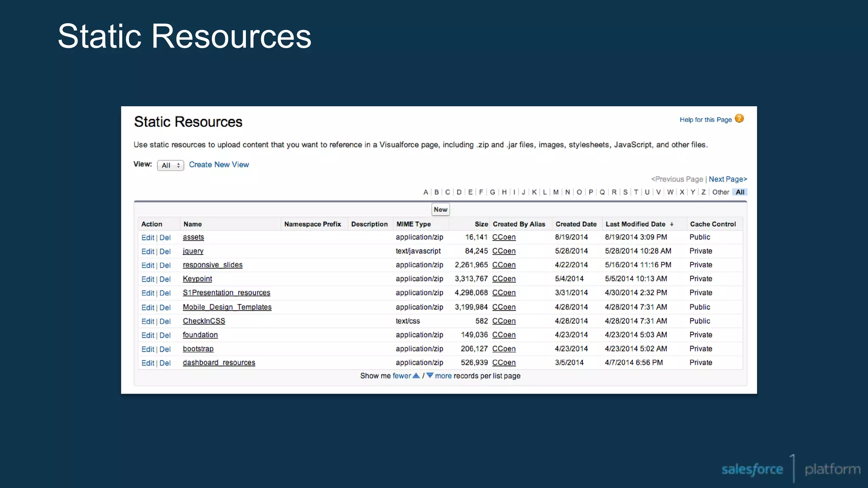Image resolution: width=868 pixels, height=488 pixels.
Task: Filter list by letter M
Action: (x=556, y=192)
